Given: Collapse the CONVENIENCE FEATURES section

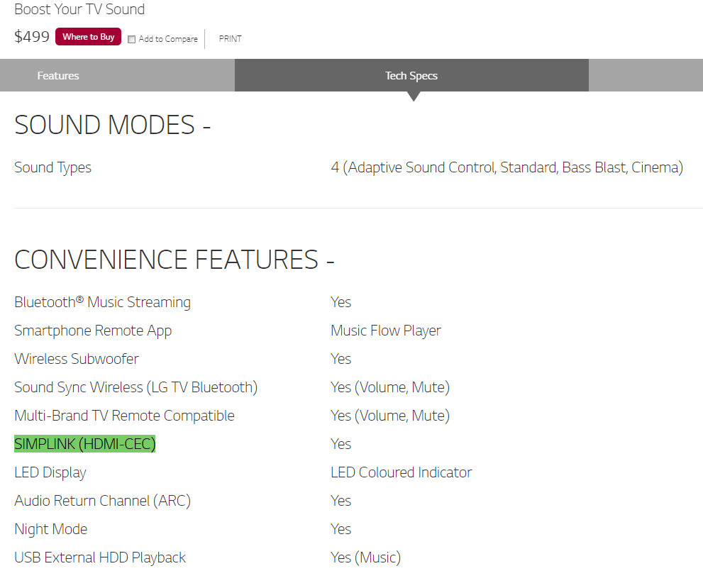Looking at the screenshot, I should [x=174, y=260].
